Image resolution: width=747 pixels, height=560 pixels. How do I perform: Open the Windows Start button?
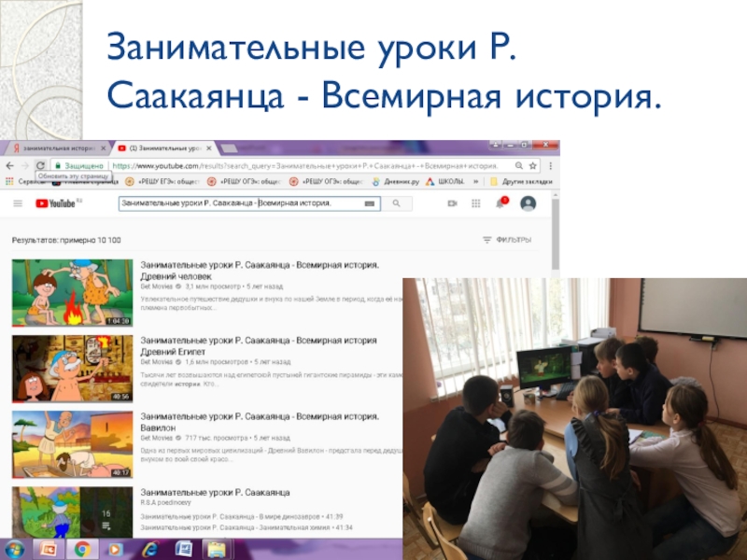tap(14, 550)
